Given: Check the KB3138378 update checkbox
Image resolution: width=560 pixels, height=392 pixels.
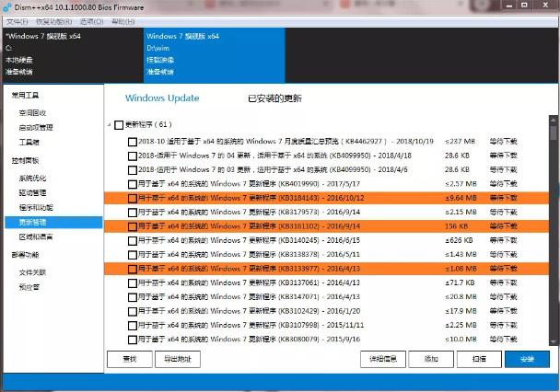Looking at the screenshot, I should (x=133, y=255).
